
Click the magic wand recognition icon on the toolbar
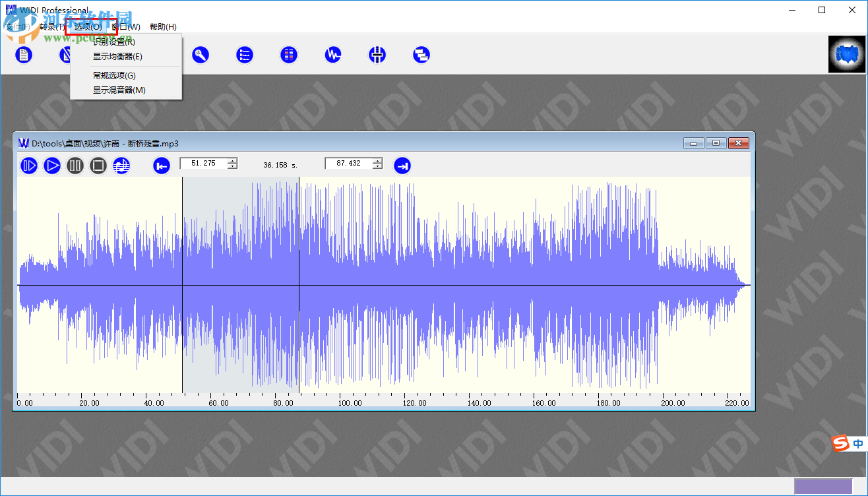[x=201, y=55]
